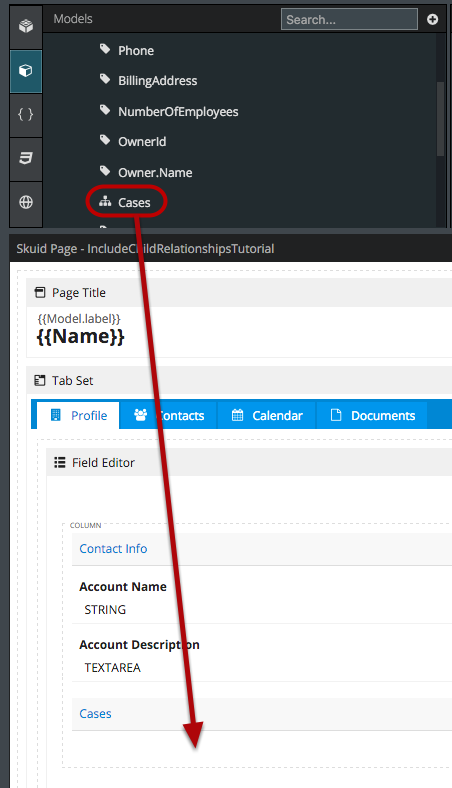Click the tag icon beside Phone
Viewport: 452px width, 788px height.
(105, 49)
